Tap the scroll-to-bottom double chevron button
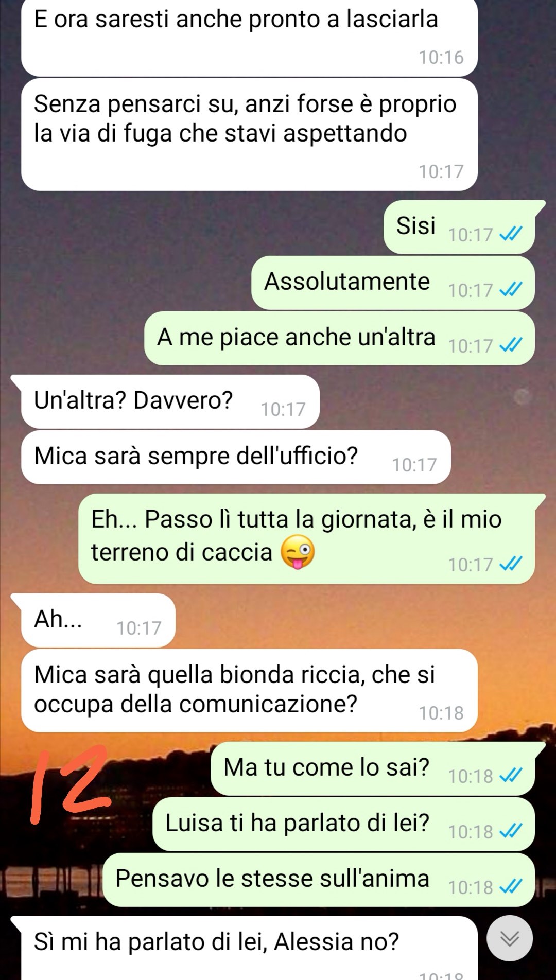This screenshot has height=980, width=556. click(x=510, y=938)
